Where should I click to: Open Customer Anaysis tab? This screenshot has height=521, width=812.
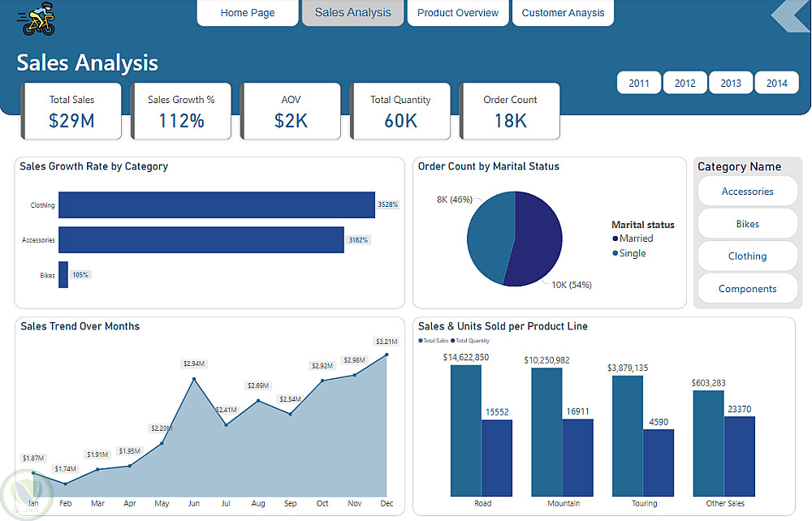[x=563, y=12]
